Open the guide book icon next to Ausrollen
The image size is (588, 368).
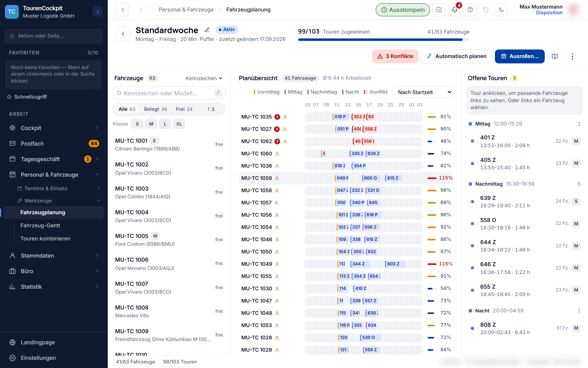(555, 56)
